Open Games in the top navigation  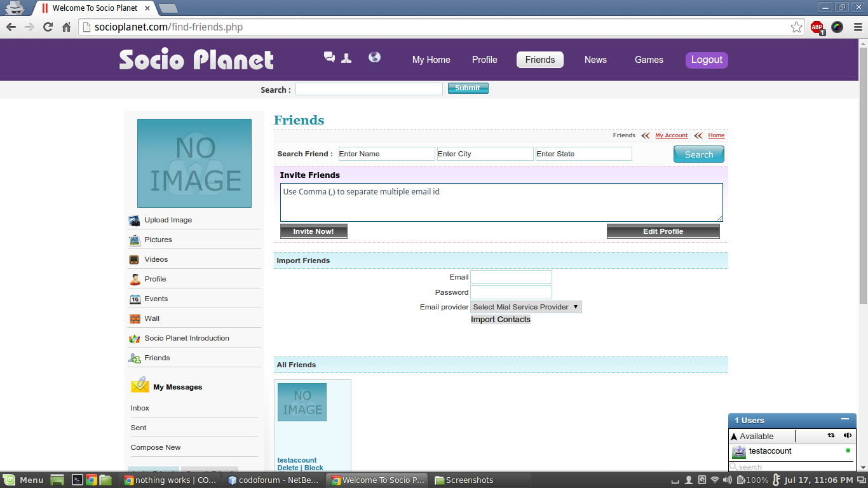(649, 60)
